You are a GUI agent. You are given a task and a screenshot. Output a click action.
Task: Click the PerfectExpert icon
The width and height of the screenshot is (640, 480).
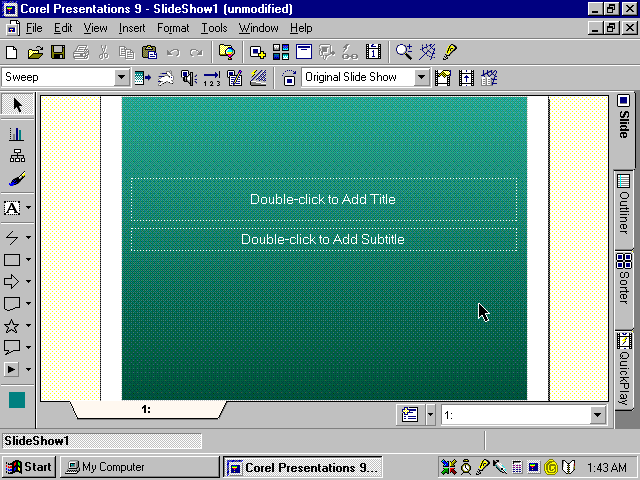click(x=450, y=52)
